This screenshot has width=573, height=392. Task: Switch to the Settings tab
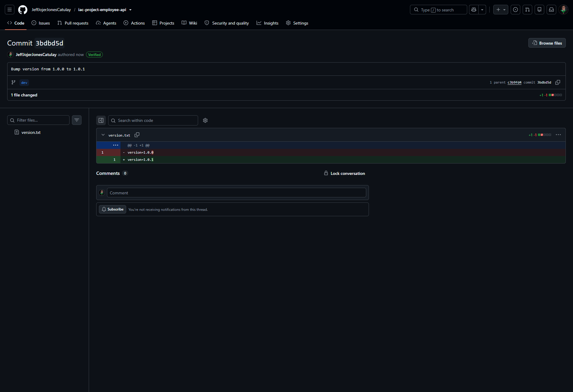pyautogui.click(x=297, y=23)
